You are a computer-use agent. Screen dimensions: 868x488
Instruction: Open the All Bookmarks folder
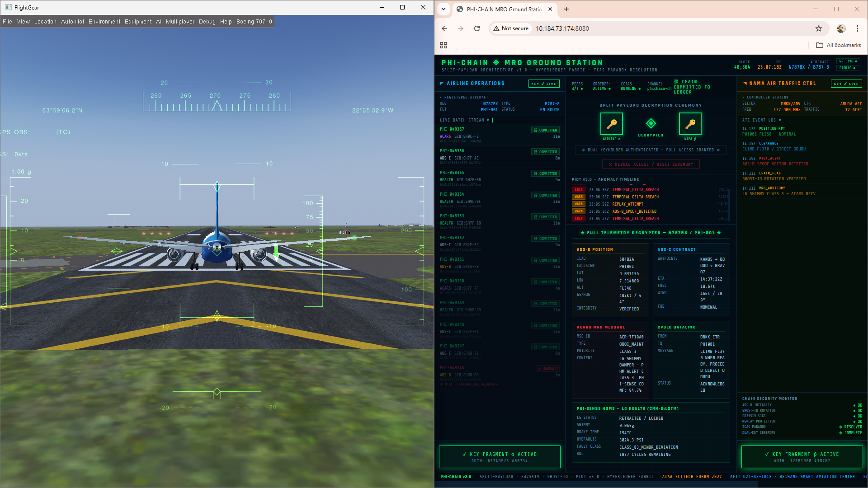pos(839,45)
